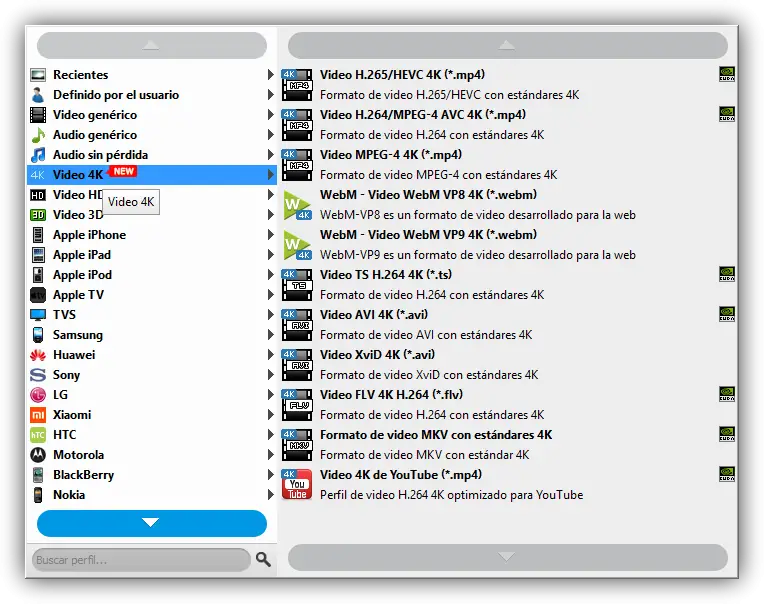This screenshot has width=764, height=604.
Task: Choose Video TS H.264 4K (*.ts)
Action: (508, 284)
